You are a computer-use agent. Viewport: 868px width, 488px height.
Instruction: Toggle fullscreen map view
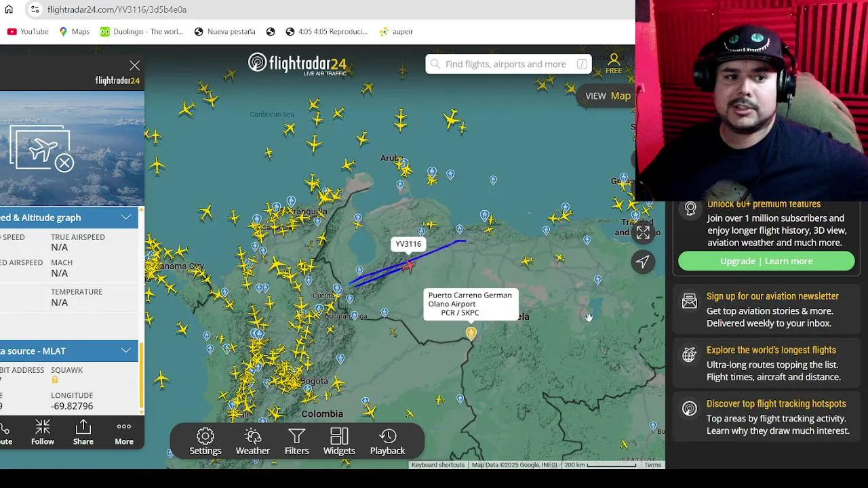(x=643, y=232)
